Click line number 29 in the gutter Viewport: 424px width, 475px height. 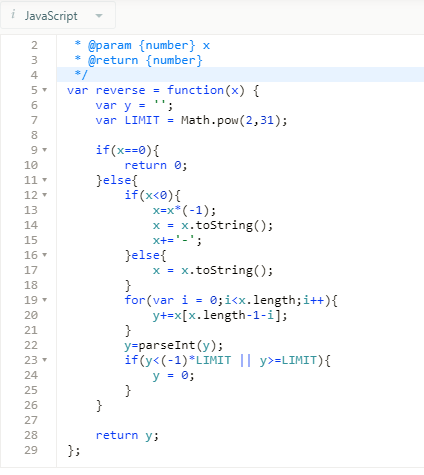click(31, 450)
